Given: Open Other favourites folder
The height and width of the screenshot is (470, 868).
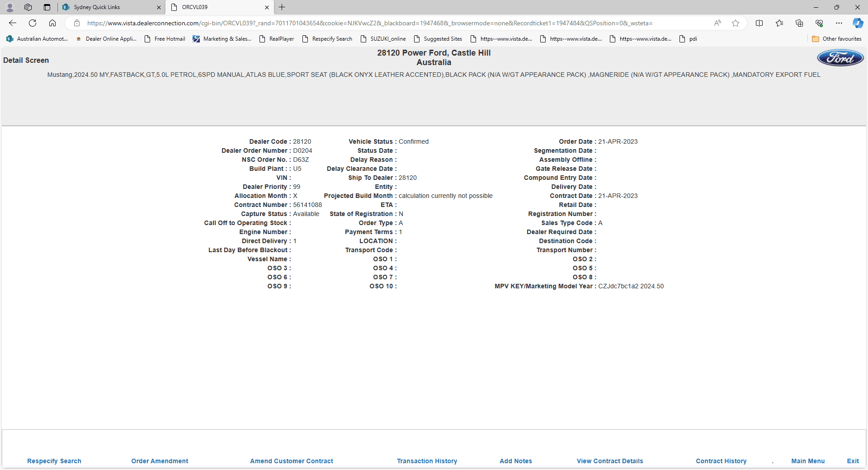Looking at the screenshot, I should coord(837,39).
